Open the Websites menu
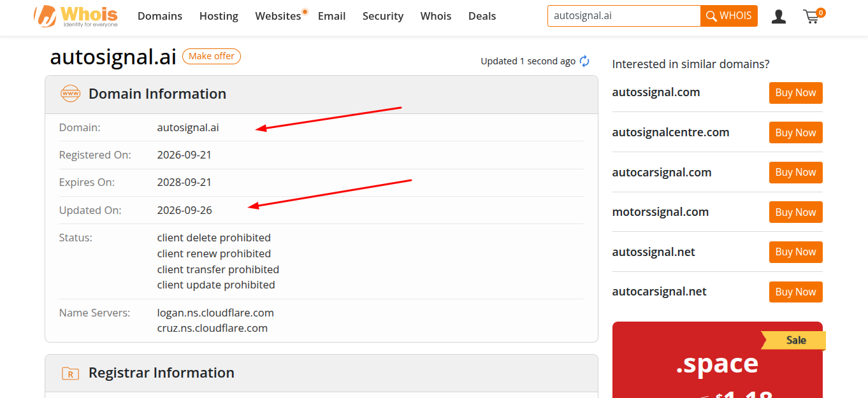This screenshot has width=868, height=398. click(278, 16)
